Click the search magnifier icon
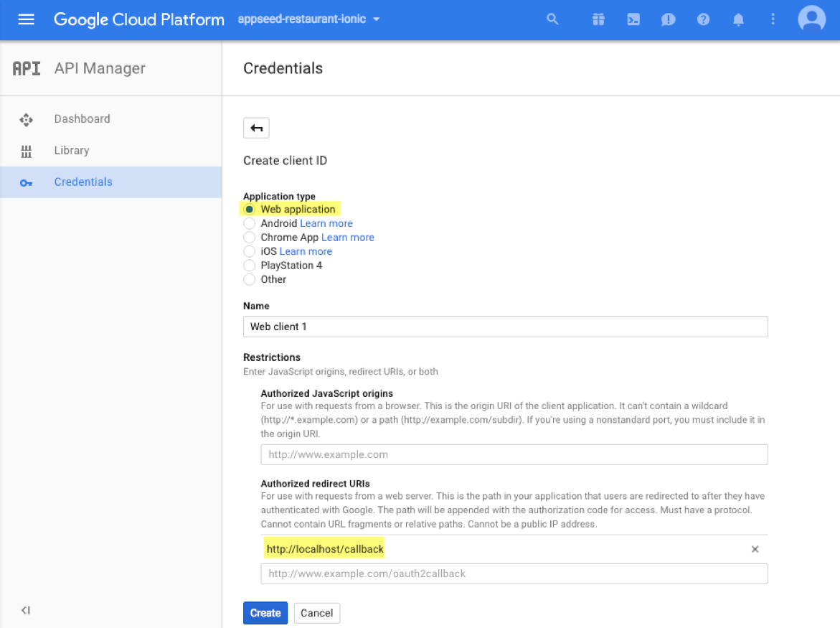 click(x=552, y=19)
